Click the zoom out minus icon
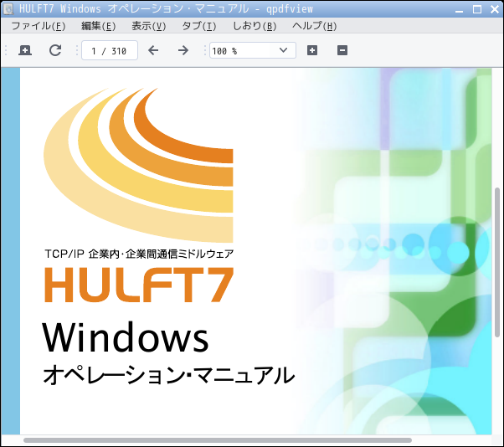504x447 pixels. [x=342, y=50]
